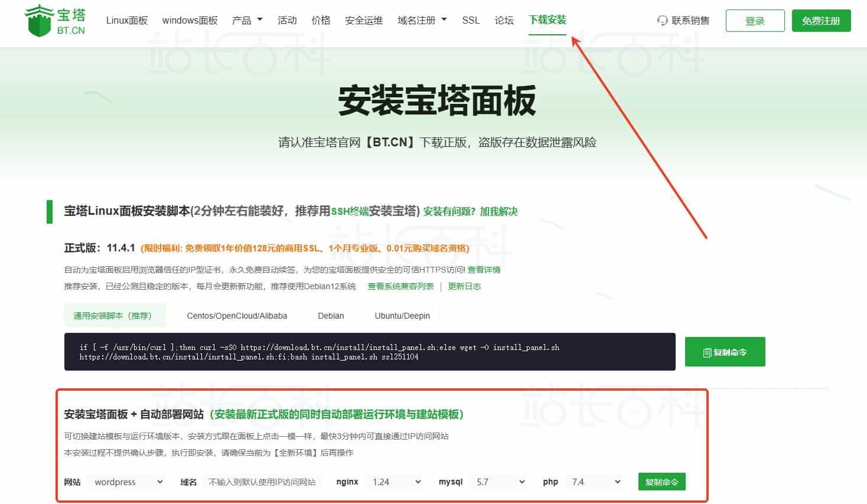Viewport: 867px width, 504px height.
Task: Click the 域名 input field
Action: coord(262,482)
